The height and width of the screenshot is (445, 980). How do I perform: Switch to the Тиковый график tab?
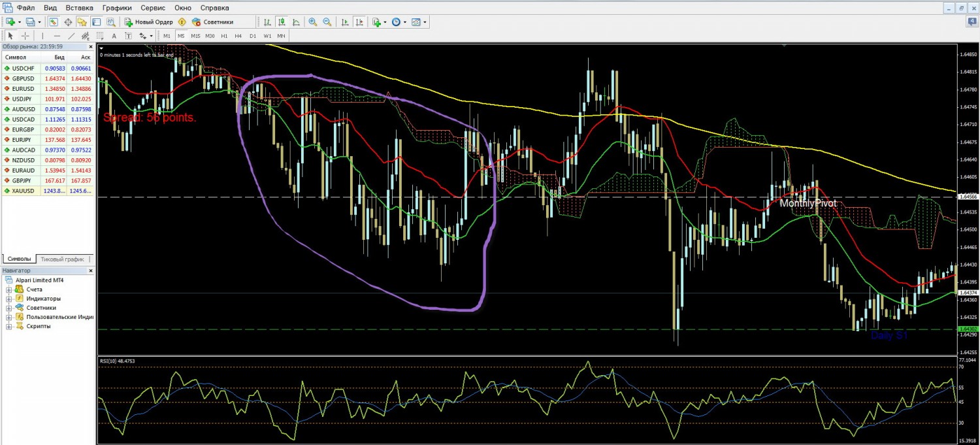62,259
